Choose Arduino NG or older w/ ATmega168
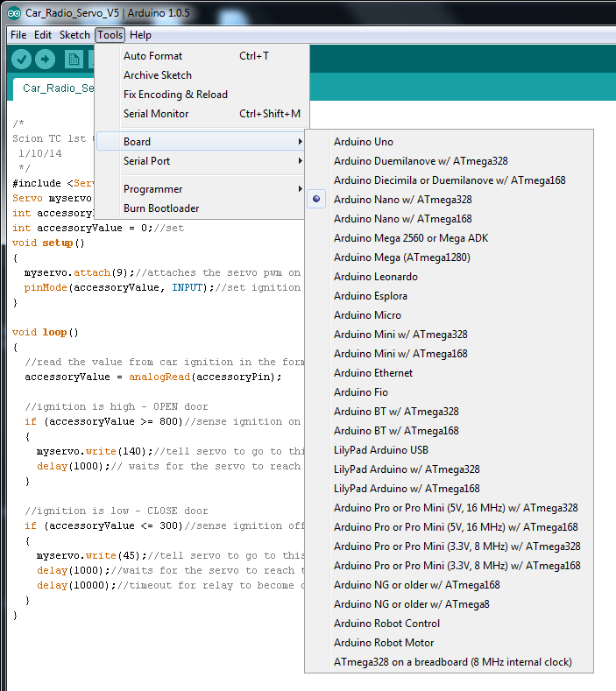 pos(449,585)
